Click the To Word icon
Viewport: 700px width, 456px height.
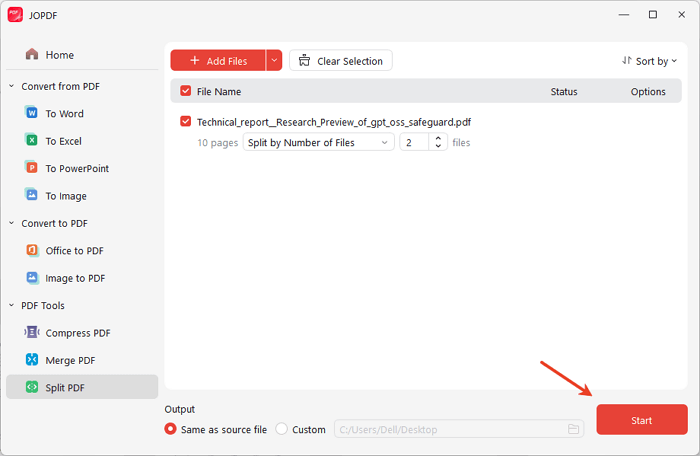tap(31, 113)
